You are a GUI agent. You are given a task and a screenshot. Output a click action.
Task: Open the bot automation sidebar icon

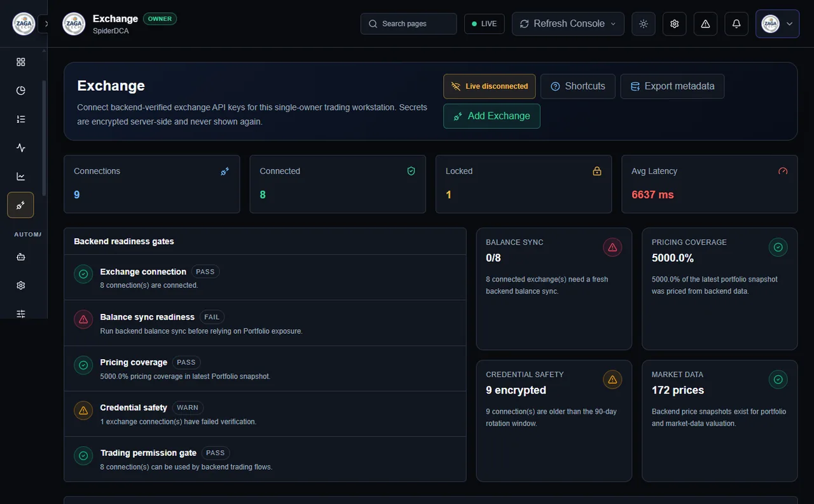[21, 257]
